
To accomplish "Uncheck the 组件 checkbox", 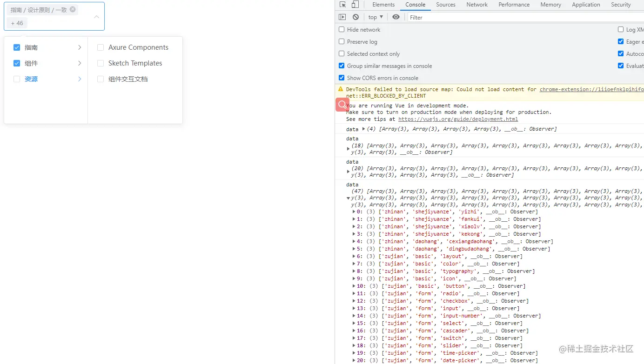I will pos(17,63).
